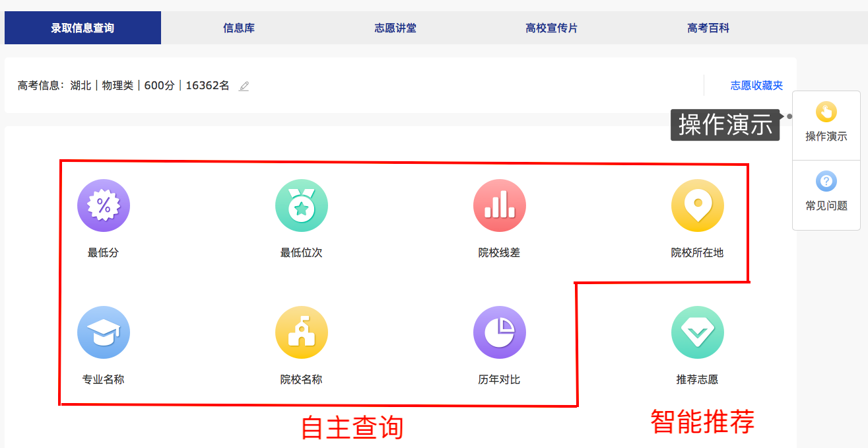Click the yellow 院校所在地 location pin icon
Image resolution: width=868 pixels, height=448 pixels.
pos(698,205)
